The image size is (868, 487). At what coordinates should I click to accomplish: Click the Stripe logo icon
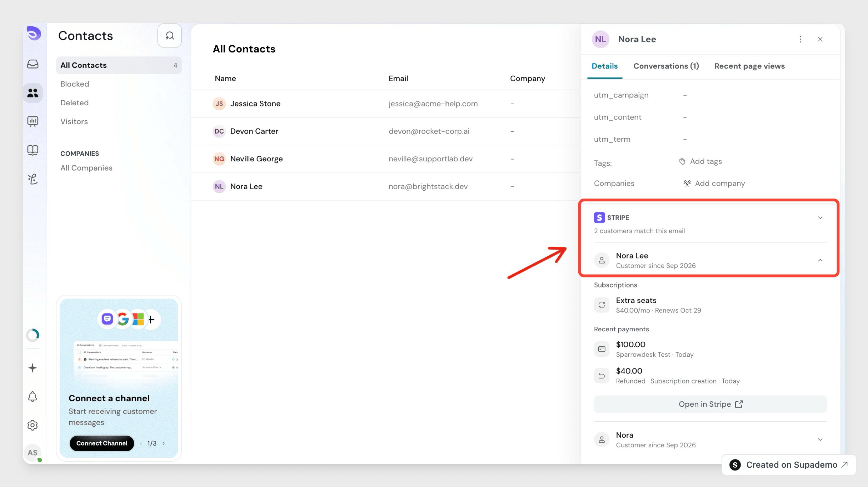599,217
